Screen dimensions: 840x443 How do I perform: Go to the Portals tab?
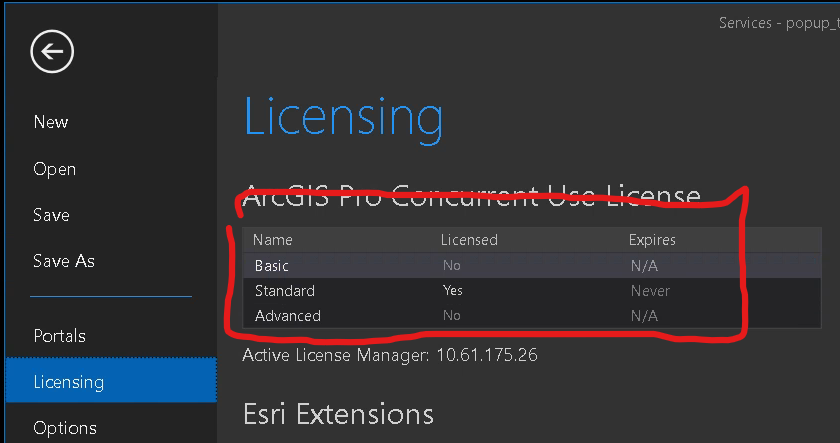pyautogui.click(x=59, y=336)
